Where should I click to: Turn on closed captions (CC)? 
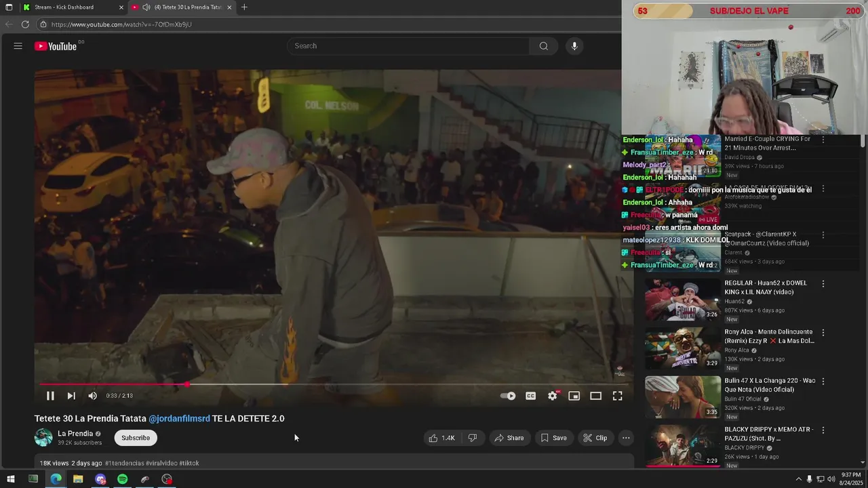click(x=531, y=396)
